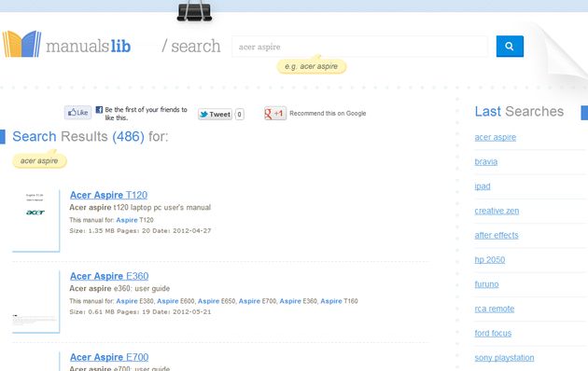588x371 pixels.
Task: Click 'Acer aspire e360: user guide' description
Action: [x=119, y=289]
